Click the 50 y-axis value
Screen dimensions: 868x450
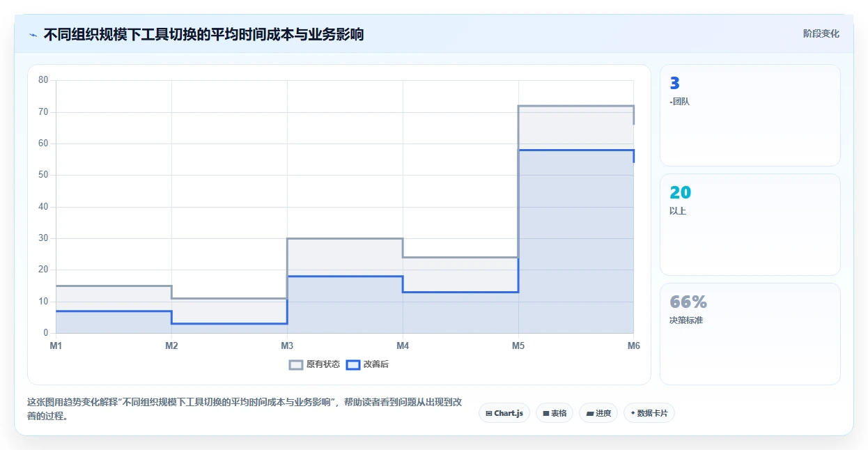click(43, 175)
